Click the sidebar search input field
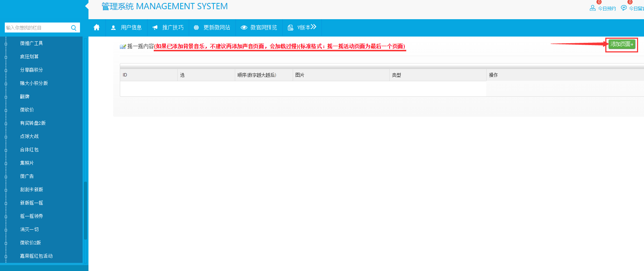This screenshot has width=644, height=271. point(37,28)
